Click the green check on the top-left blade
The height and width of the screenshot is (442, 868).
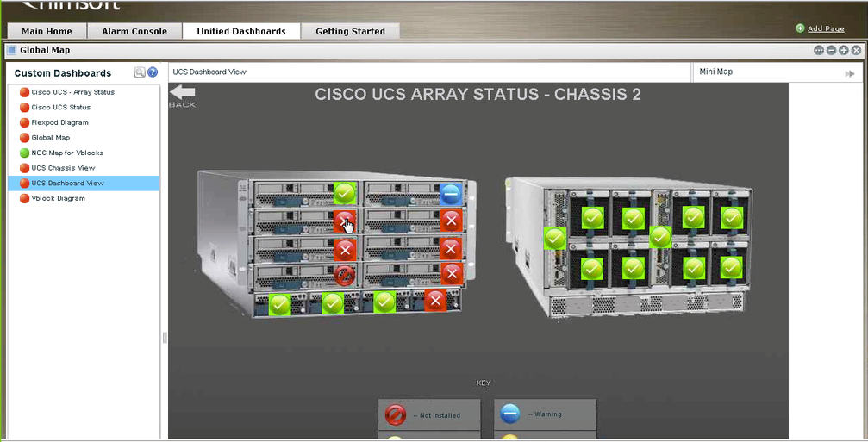[x=345, y=193]
